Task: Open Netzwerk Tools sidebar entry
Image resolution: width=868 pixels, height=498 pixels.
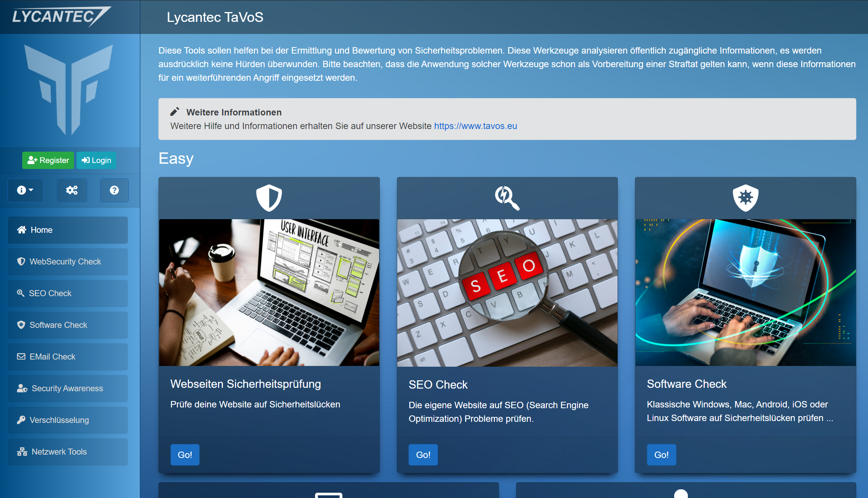Action: [x=68, y=452]
